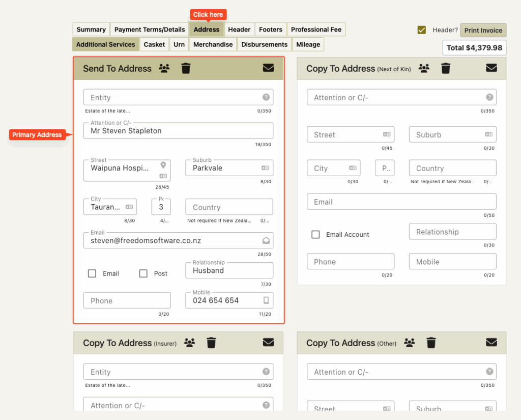521x420 pixels.
Task: Click the Next of Kin Country field
Action: 452,168
